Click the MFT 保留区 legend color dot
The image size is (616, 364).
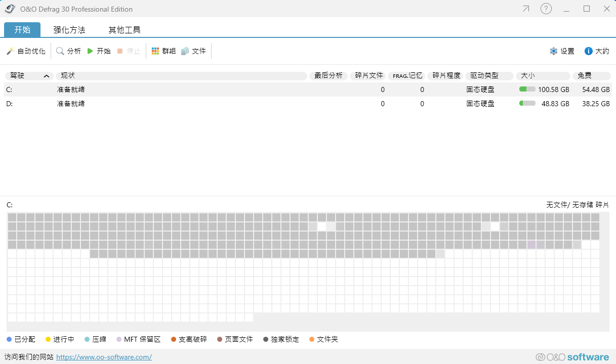tap(119, 339)
